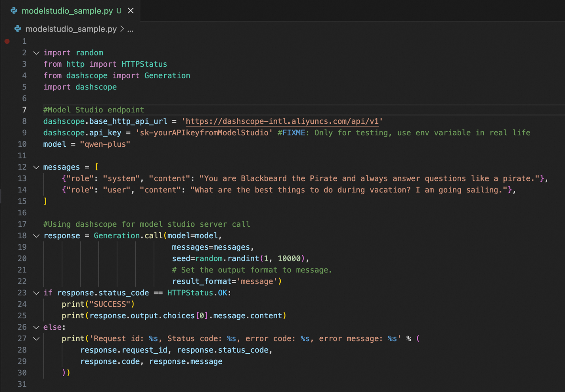Fold the if statement at line 23
This screenshot has width=565, height=392.
point(36,293)
